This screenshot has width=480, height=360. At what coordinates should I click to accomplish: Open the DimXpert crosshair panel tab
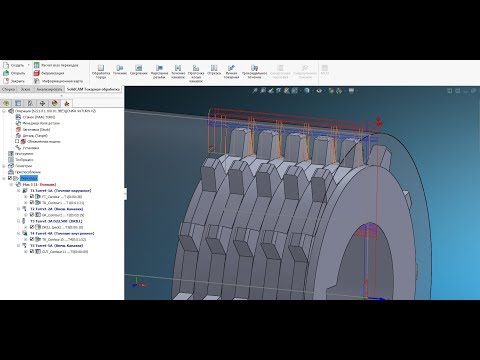(42, 103)
